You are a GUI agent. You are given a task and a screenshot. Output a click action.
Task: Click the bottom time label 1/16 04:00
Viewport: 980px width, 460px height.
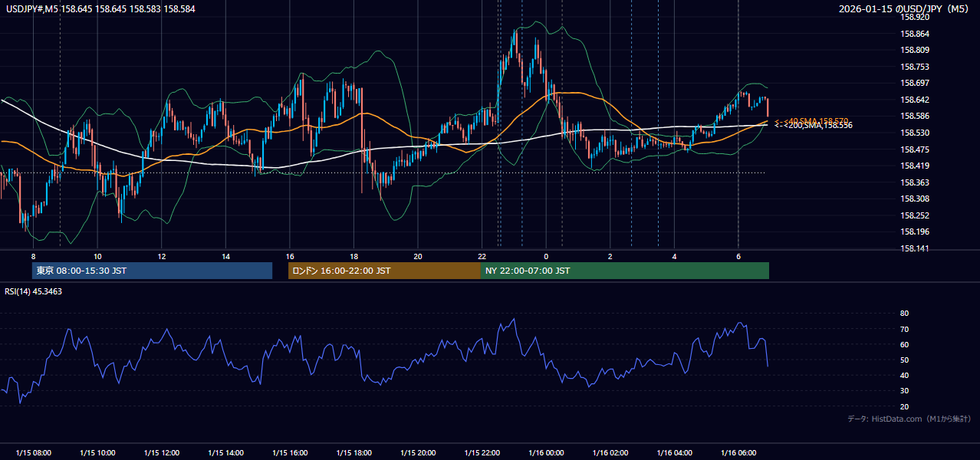[674, 453]
